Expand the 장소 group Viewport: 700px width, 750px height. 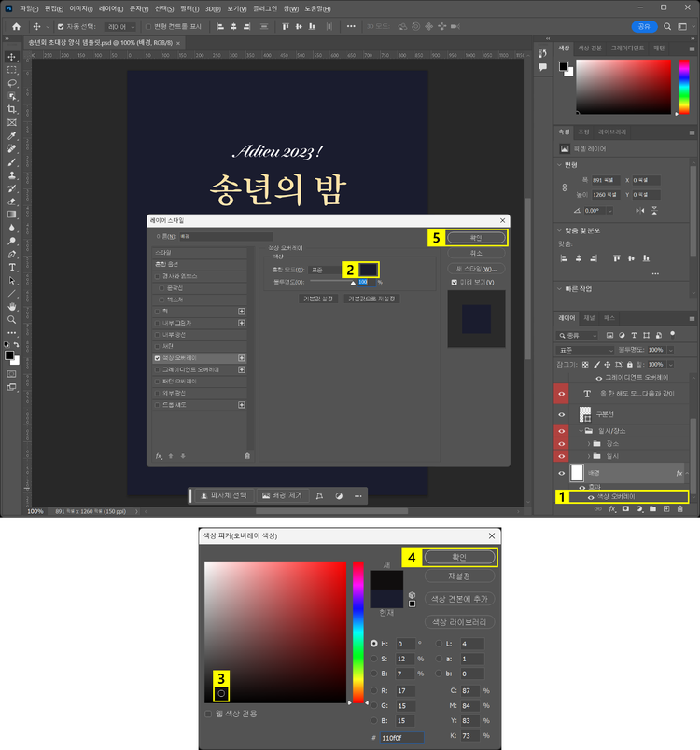tap(589, 444)
